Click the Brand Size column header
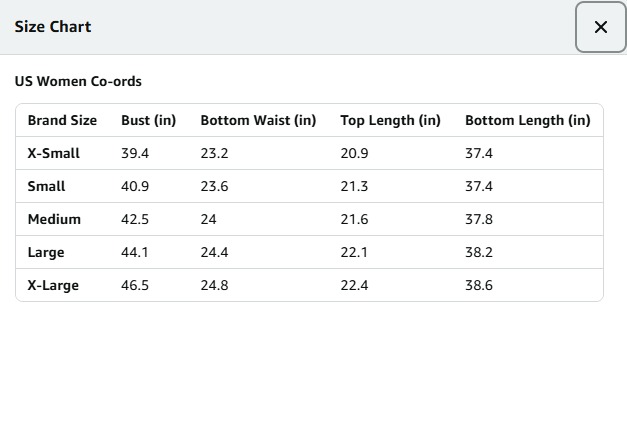 [x=62, y=120]
